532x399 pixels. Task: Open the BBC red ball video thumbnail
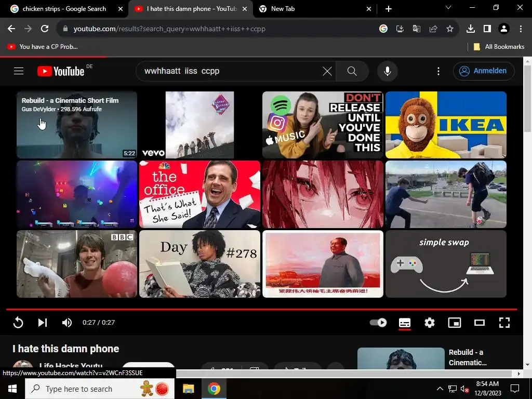tap(77, 264)
